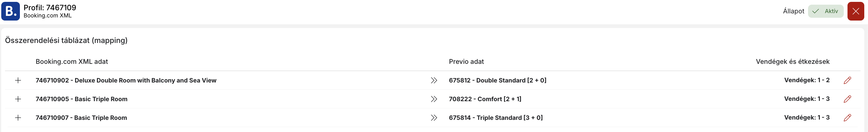Viewport: 868px width, 132px height.
Task: Expand the Deluxe Double Room row
Action: (18, 80)
